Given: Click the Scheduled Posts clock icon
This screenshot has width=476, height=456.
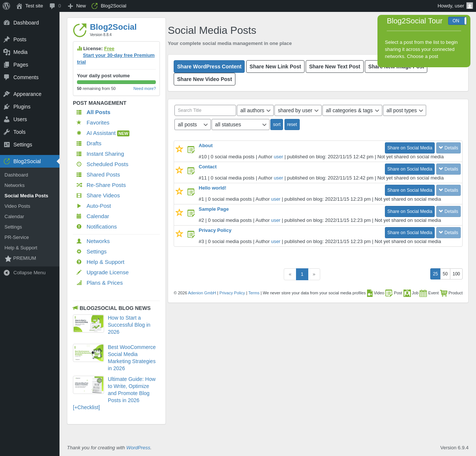Looking at the screenshot, I should [x=79, y=164].
